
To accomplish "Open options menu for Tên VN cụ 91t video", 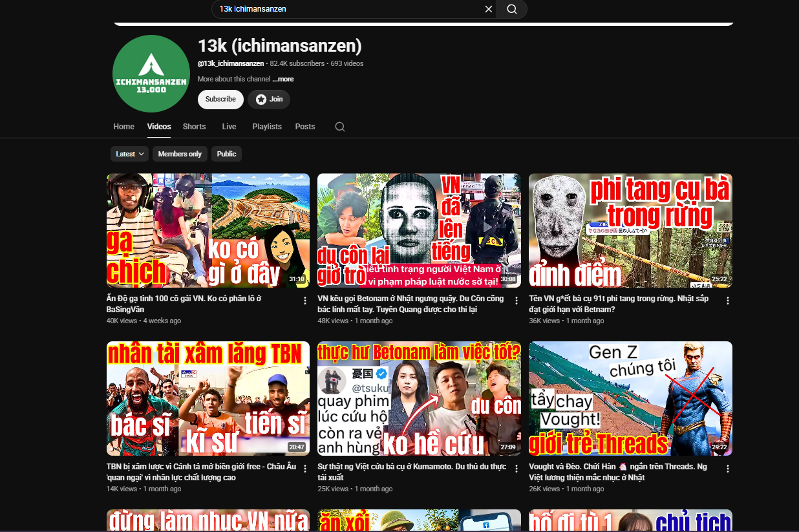I will (728, 301).
